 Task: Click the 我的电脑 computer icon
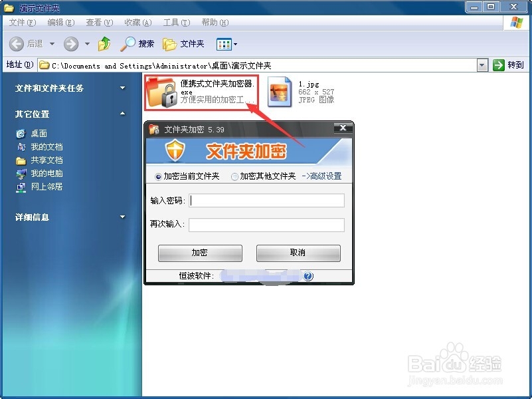coord(21,174)
